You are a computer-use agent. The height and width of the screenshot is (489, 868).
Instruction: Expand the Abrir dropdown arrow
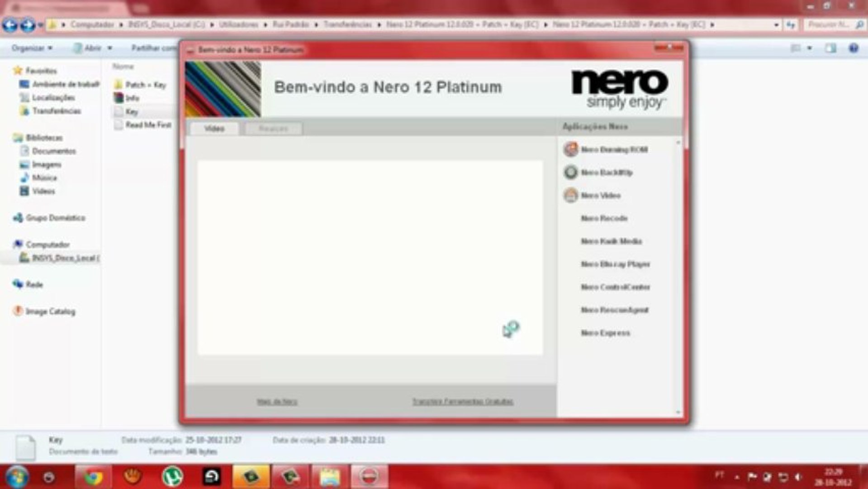[x=109, y=48]
